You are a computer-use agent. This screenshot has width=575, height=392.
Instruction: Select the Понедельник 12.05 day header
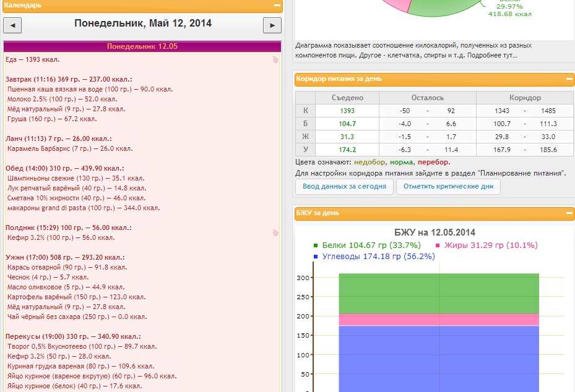(x=142, y=46)
